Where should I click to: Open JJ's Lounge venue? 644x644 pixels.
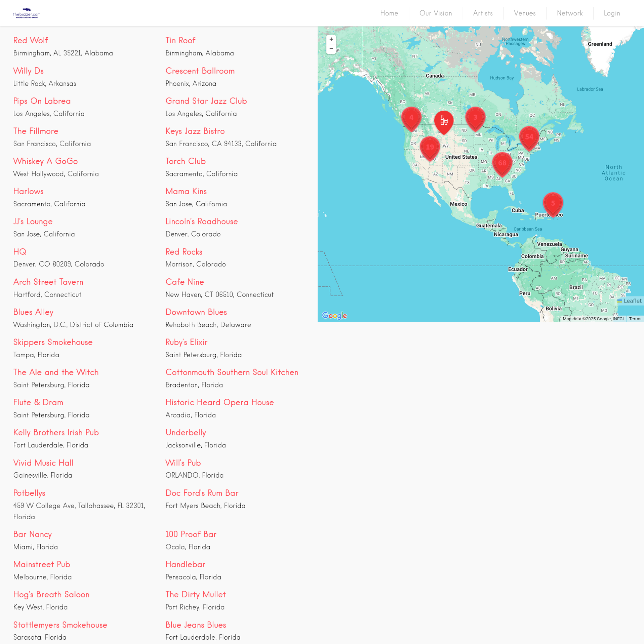(x=33, y=222)
